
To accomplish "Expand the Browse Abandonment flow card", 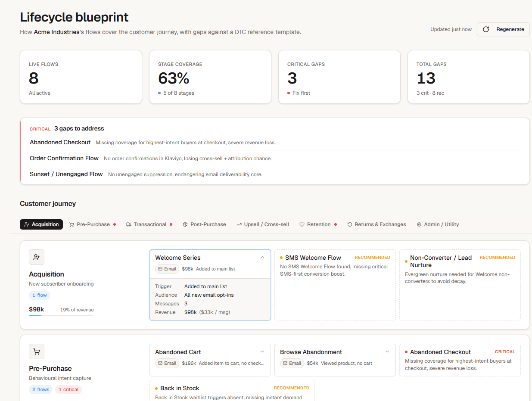I will (x=387, y=352).
